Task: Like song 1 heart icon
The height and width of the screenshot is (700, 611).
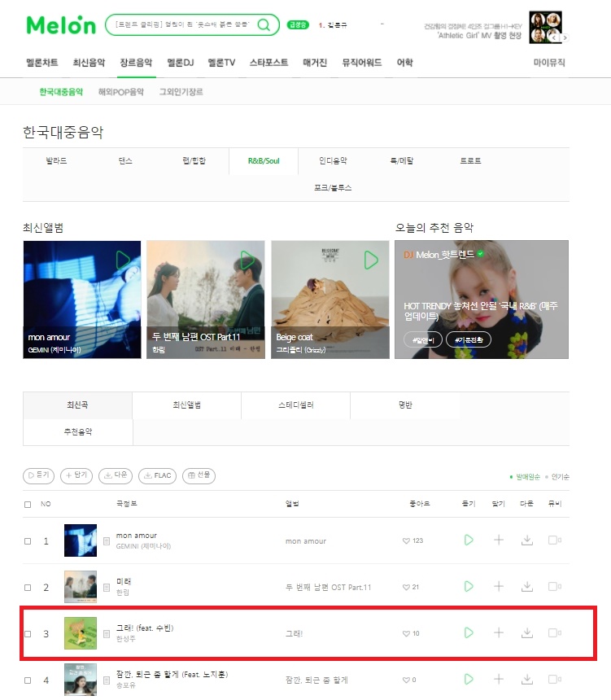Action: (406, 540)
